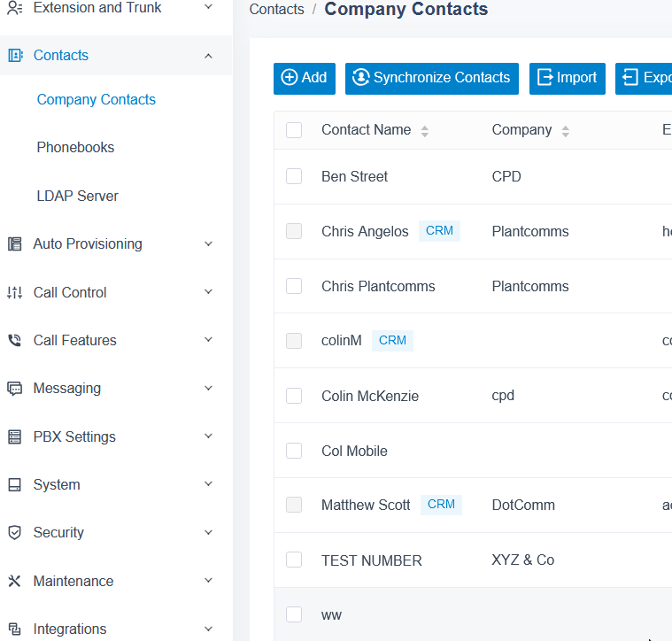Click the Security shield icon
Viewport: 672px width, 641px height.
click(14, 533)
